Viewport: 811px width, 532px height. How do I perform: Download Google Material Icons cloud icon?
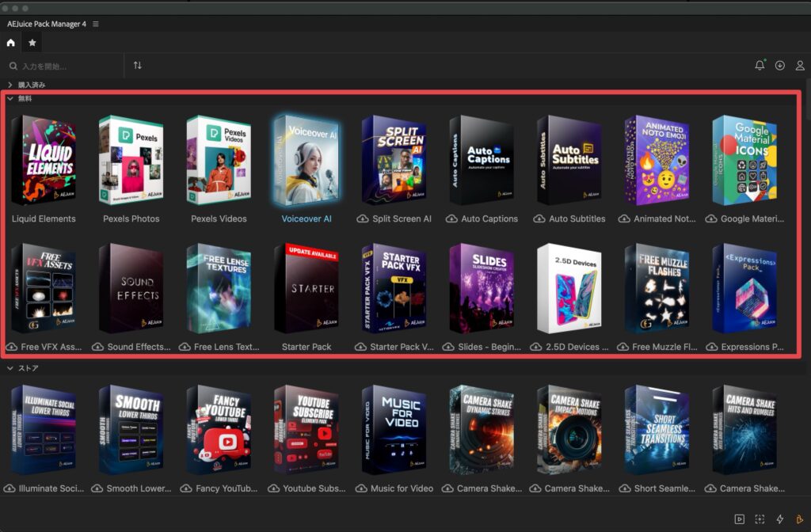(x=711, y=218)
